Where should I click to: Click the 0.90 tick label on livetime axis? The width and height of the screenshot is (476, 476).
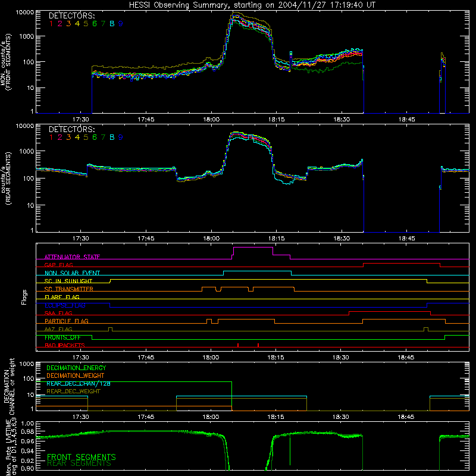27,468
